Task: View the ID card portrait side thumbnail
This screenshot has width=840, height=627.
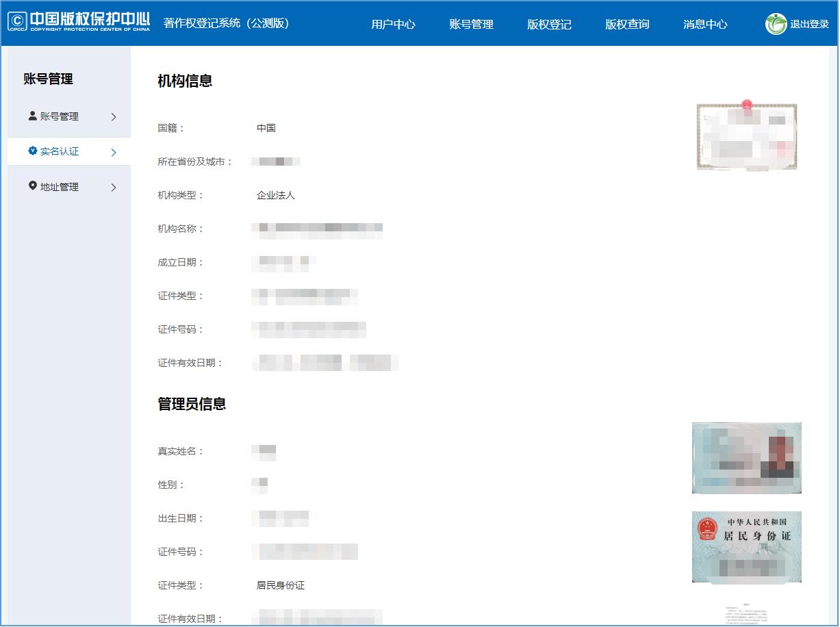Action: pos(746,457)
